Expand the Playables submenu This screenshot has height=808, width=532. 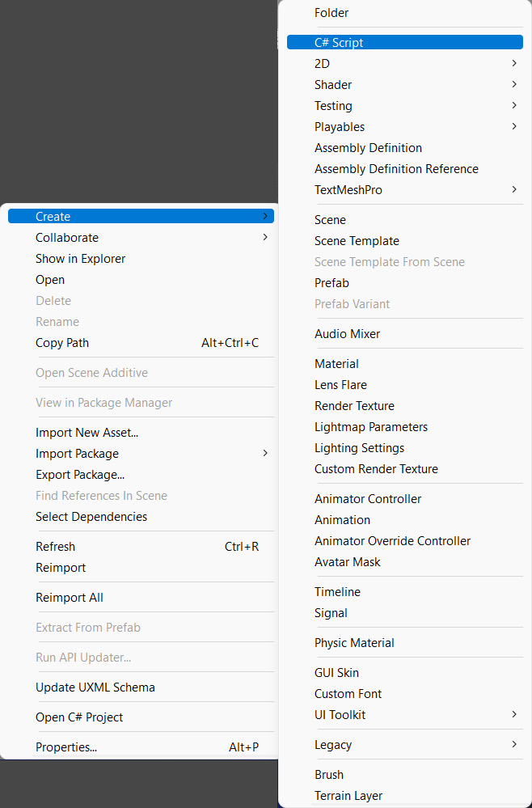click(x=405, y=127)
